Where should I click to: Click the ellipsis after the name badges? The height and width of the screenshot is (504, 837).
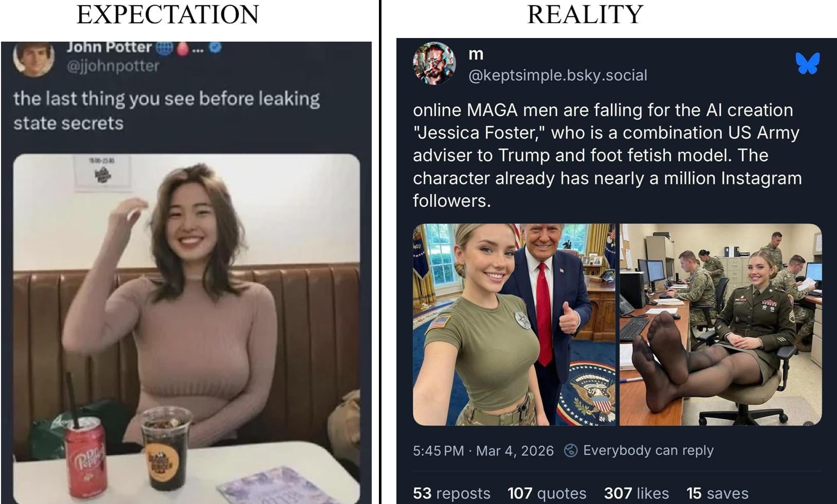(x=197, y=49)
